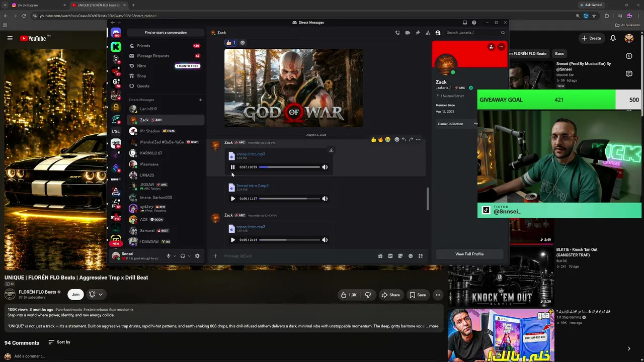Open the Mr Shadow direct message

pos(165,131)
